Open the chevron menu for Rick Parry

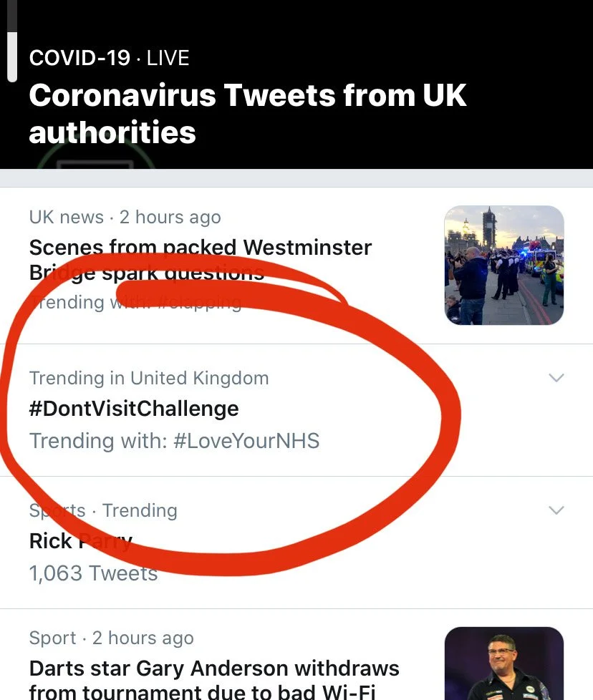pos(556,510)
